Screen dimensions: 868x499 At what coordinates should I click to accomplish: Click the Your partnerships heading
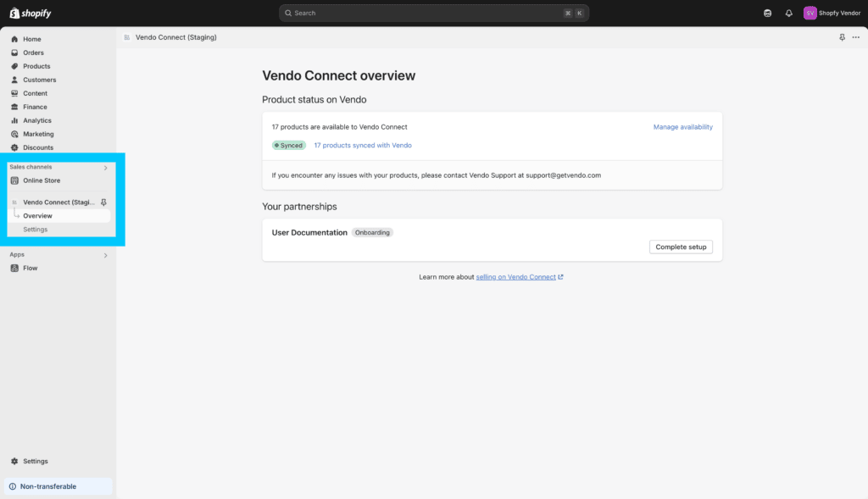point(299,207)
